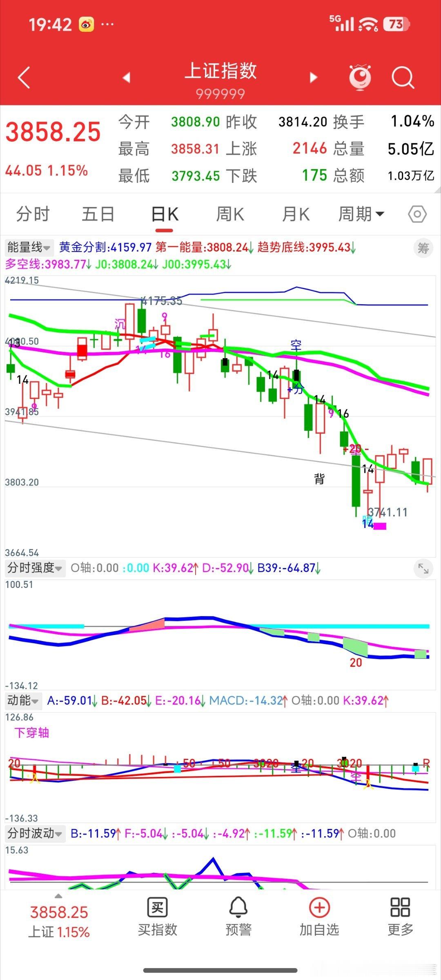Tap the 今开 3808.90 value

pos(196,122)
